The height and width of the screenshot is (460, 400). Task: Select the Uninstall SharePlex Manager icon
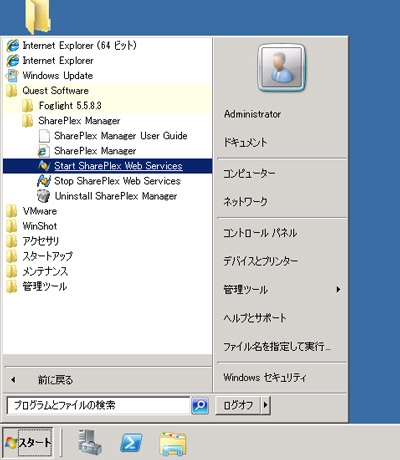pos(44,196)
